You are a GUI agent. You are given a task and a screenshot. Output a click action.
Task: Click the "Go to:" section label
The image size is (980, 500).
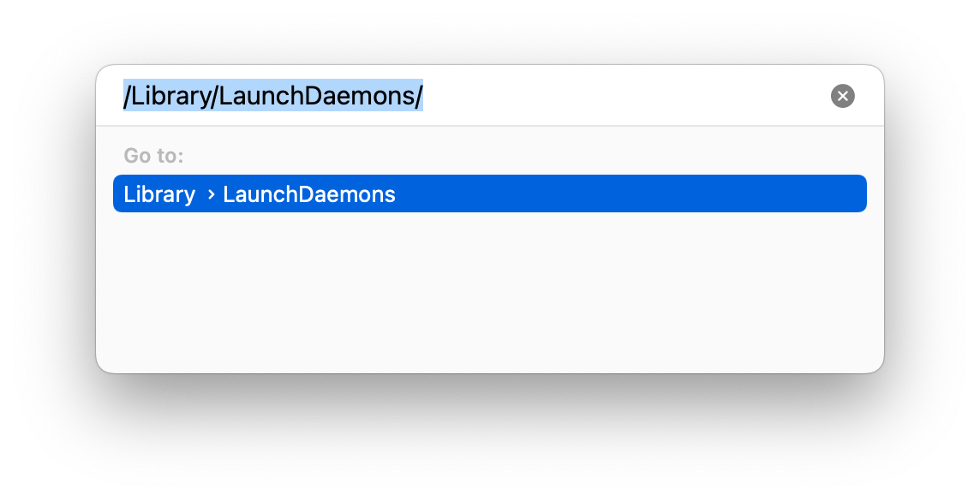pyautogui.click(x=153, y=155)
